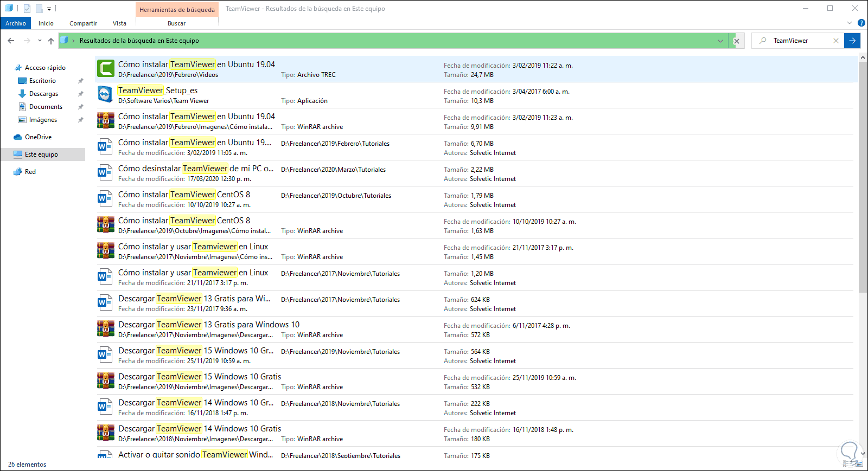The width and height of the screenshot is (868, 471).
Task: Click Word icon of TeamViewer 14 document 222 KB
Action: coord(105,407)
